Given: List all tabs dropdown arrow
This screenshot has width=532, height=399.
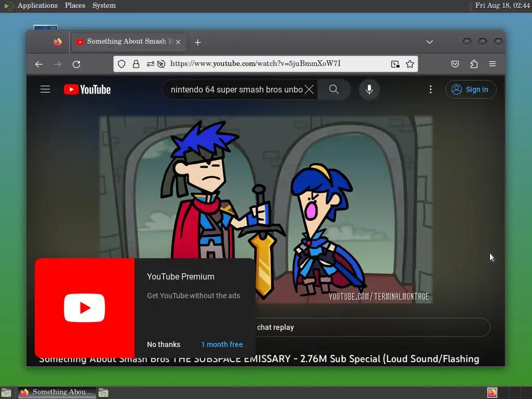Looking at the screenshot, I should pyautogui.click(x=430, y=42).
